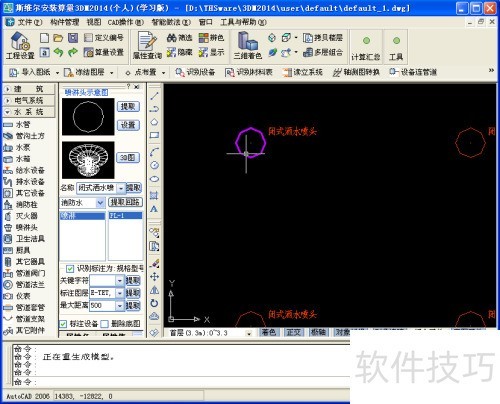This screenshot has height=404, width=500.
Task: Toggle 正交 ortho mode button
Action: [294, 332]
